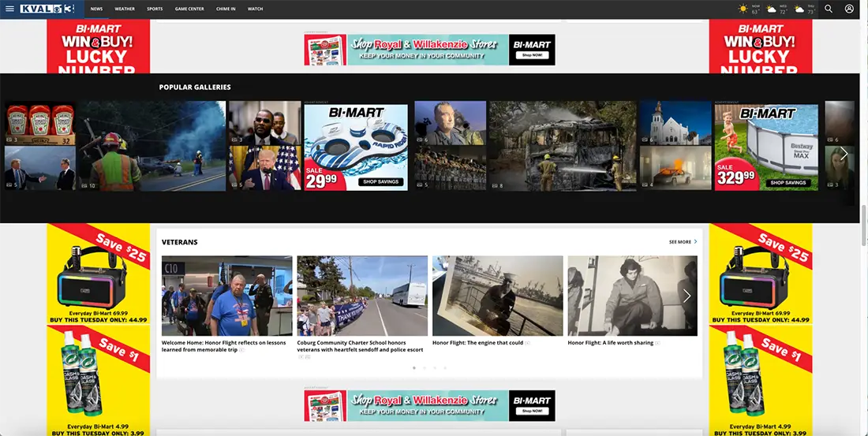Click right Bi-Mart Lucky Number ad
This screenshot has height=436, width=868.
(761, 47)
